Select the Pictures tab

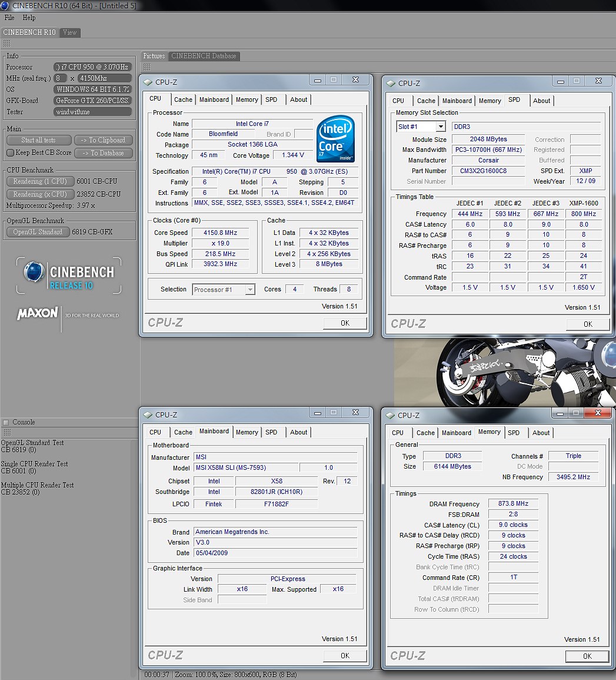tap(154, 56)
